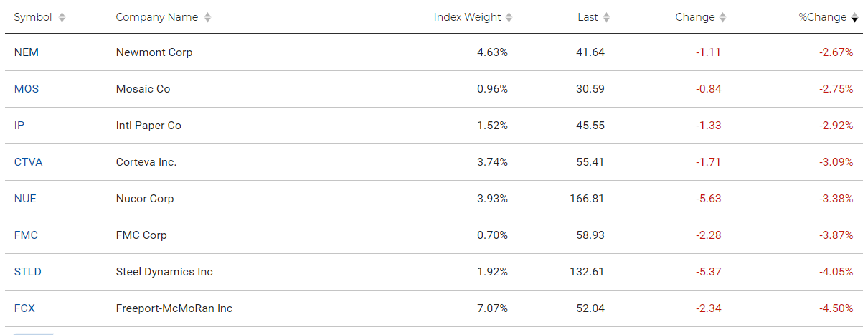868x335 pixels.
Task: Click the Index Weight header label
Action: pos(468,17)
